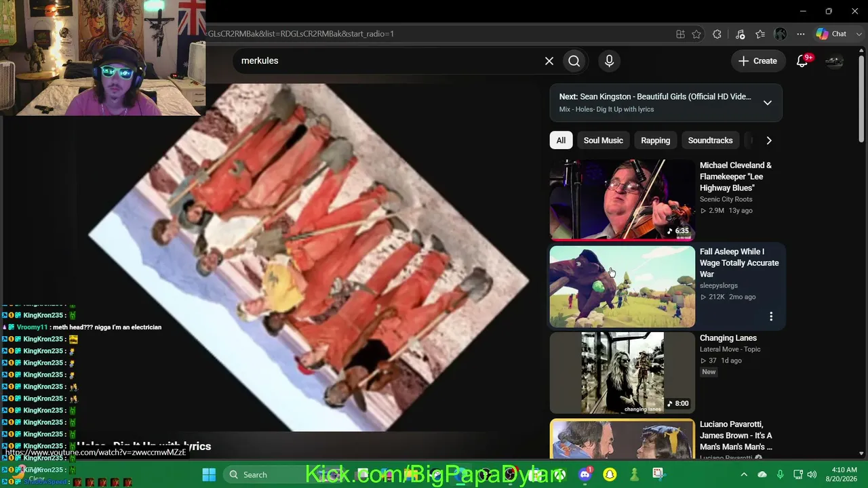The width and height of the screenshot is (868, 488).
Task: Open the Scenic City Roots channel
Action: pyautogui.click(x=726, y=199)
